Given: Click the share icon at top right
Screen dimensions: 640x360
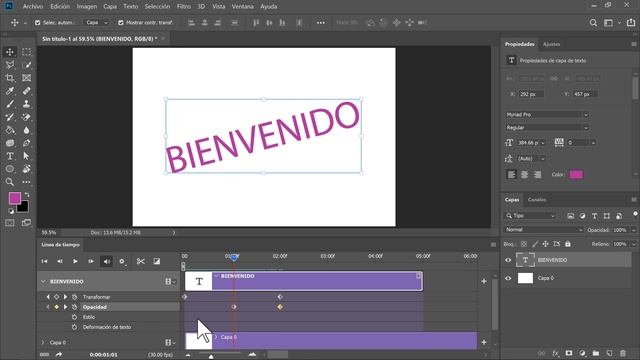Looking at the screenshot, I should pyautogui.click(x=631, y=23).
